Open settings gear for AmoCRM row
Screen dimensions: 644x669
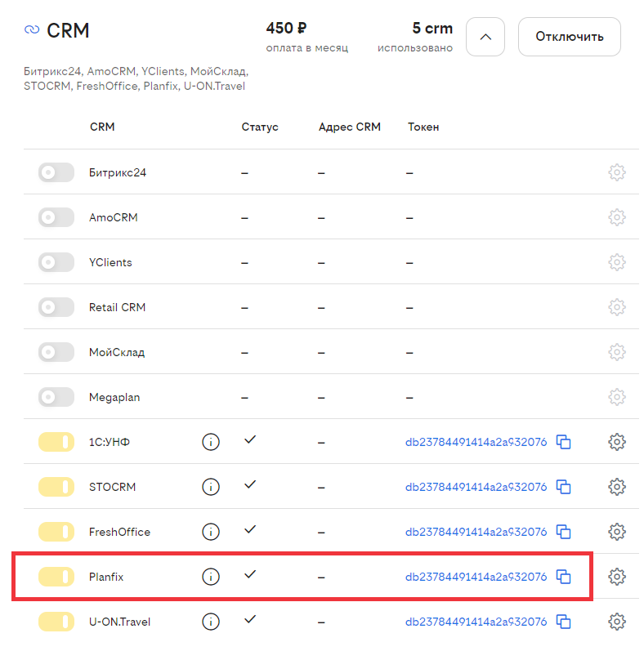tap(617, 217)
